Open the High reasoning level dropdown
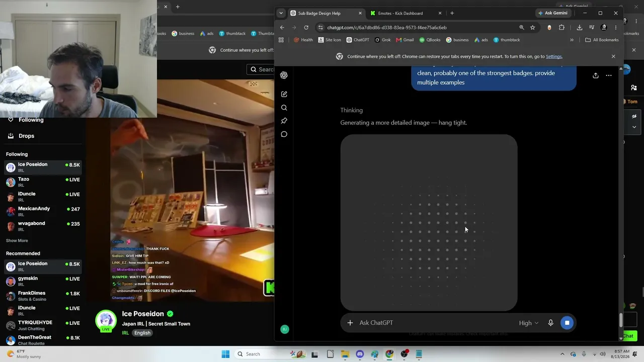644x362 pixels. point(528,323)
